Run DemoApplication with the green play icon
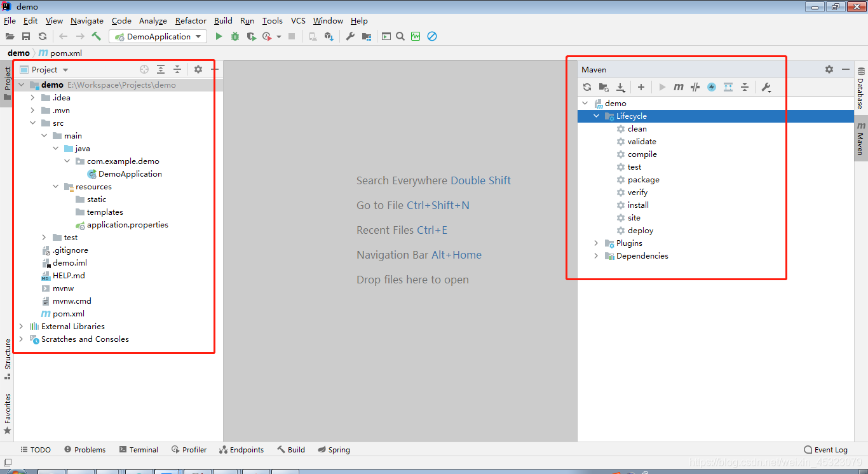 (219, 36)
